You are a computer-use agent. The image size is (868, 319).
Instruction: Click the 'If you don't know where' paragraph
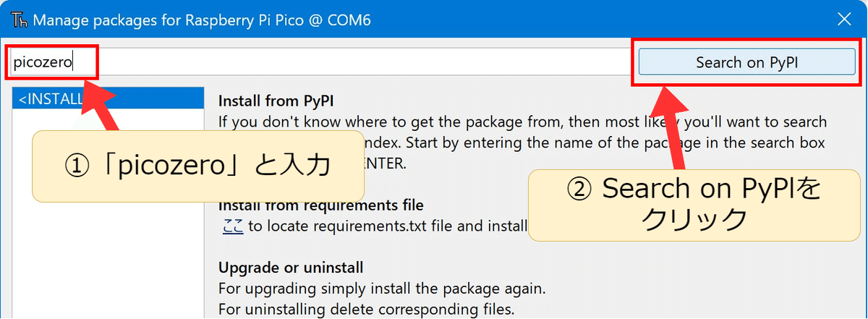click(521, 122)
